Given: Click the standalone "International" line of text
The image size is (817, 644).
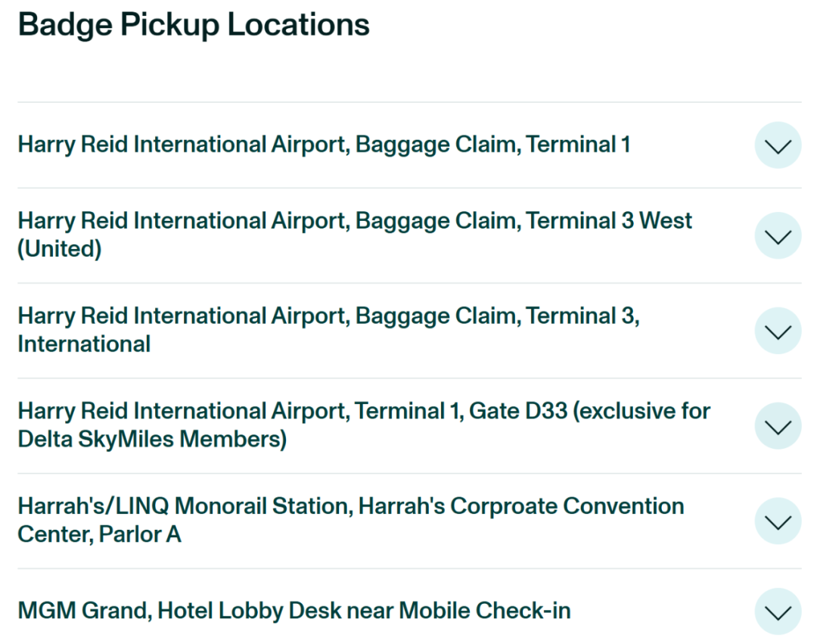Looking at the screenshot, I should click(x=84, y=344).
